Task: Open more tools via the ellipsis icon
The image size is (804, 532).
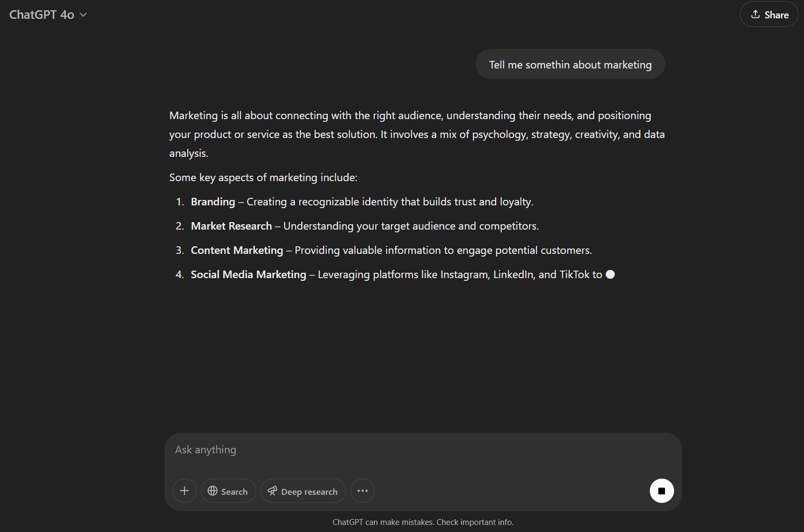Action: point(362,490)
